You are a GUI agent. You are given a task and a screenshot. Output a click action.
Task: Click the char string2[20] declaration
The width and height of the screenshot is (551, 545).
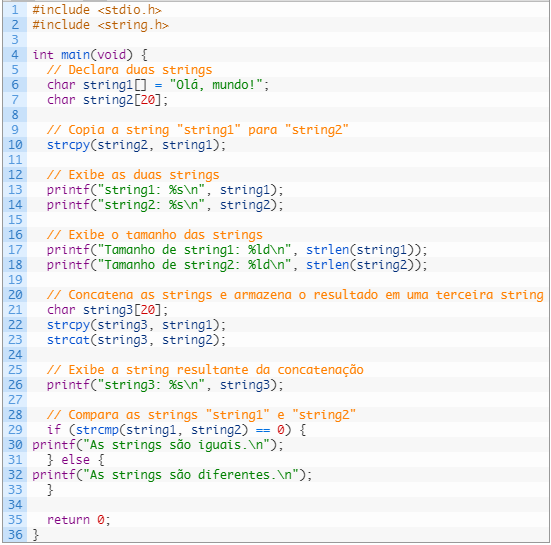108,100
